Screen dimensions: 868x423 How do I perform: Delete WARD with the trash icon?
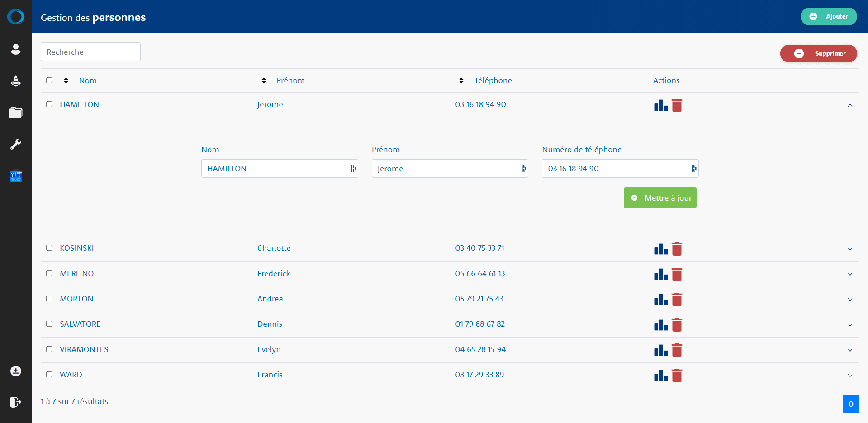[677, 376]
